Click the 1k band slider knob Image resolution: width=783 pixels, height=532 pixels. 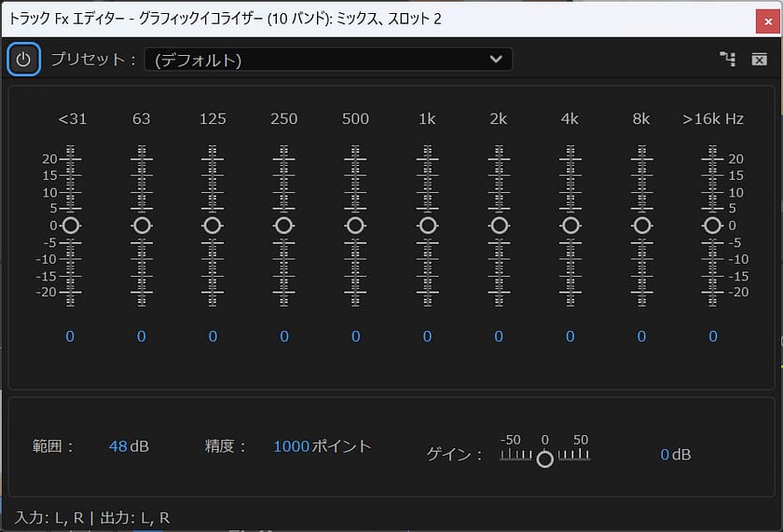[427, 225]
